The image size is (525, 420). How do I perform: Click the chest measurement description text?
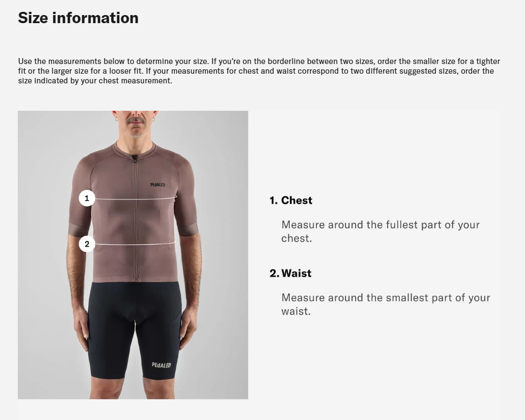click(x=380, y=231)
